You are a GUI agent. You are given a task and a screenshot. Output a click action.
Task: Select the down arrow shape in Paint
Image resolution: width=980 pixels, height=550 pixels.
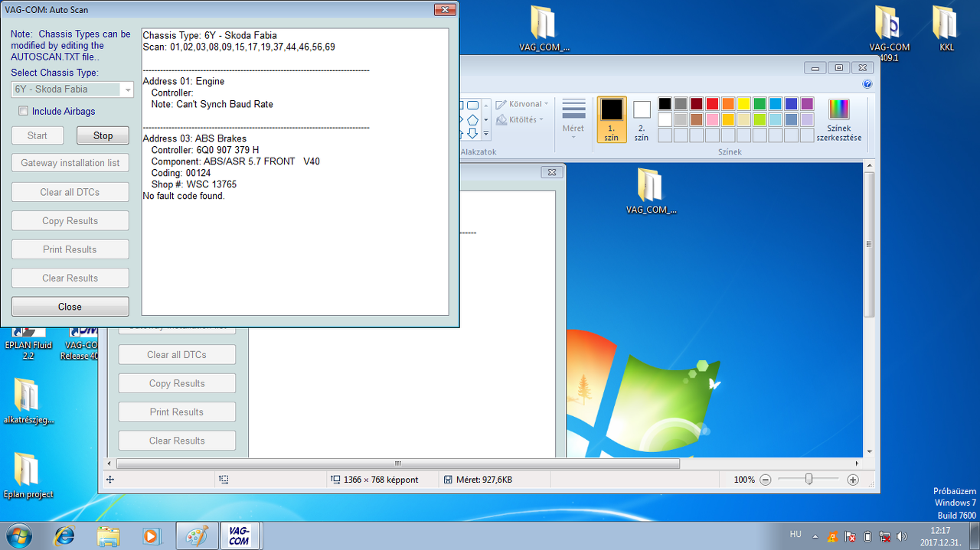(x=473, y=133)
